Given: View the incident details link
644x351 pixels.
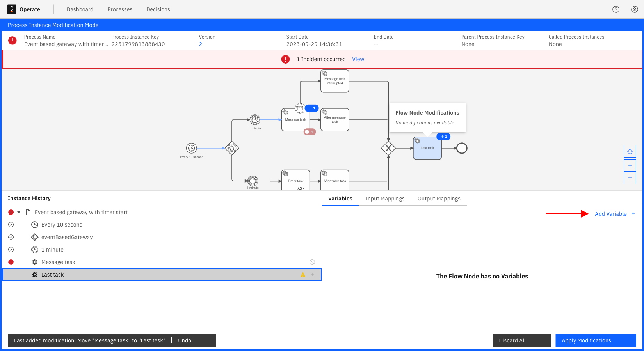Looking at the screenshot, I should coord(358,59).
